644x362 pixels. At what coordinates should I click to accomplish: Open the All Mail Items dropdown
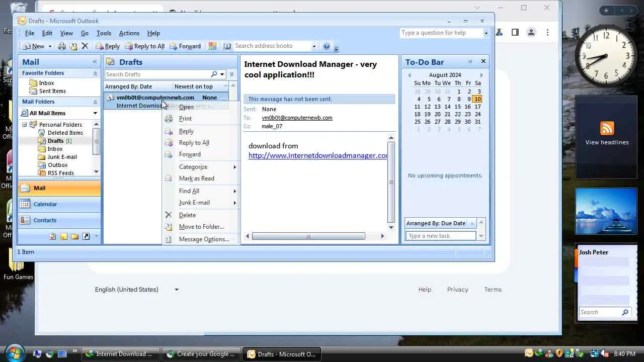[95, 113]
